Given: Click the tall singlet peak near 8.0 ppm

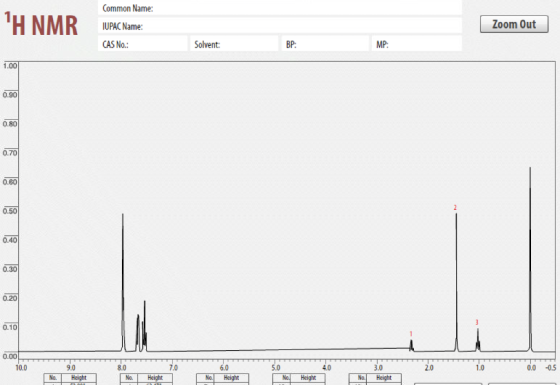Looking at the screenshot, I should click(123, 282).
